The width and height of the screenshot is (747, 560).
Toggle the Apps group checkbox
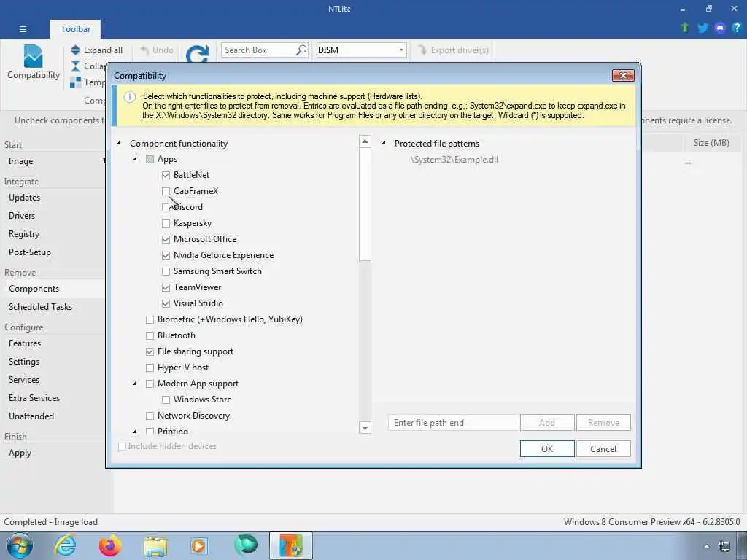[x=150, y=159]
